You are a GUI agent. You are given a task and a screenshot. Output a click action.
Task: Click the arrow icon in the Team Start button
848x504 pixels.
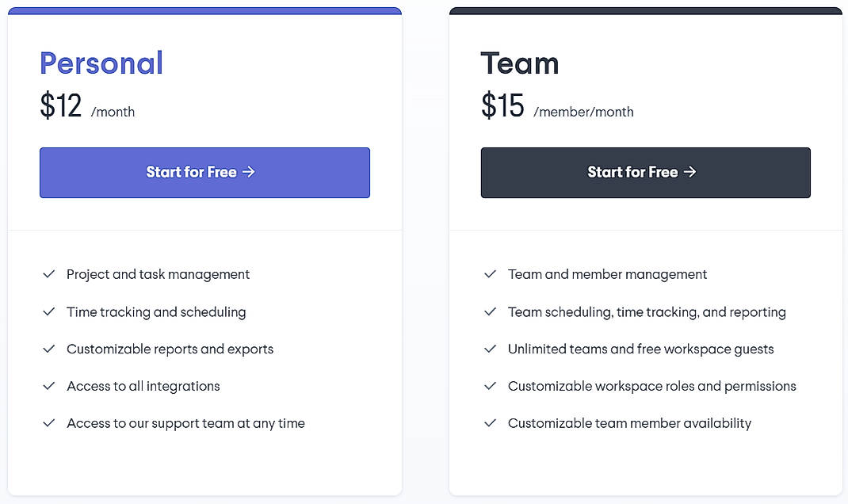pos(690,172)
